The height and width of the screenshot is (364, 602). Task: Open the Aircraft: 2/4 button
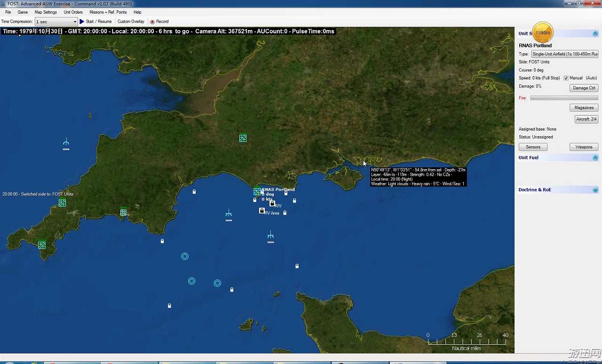tap(586, 119)
